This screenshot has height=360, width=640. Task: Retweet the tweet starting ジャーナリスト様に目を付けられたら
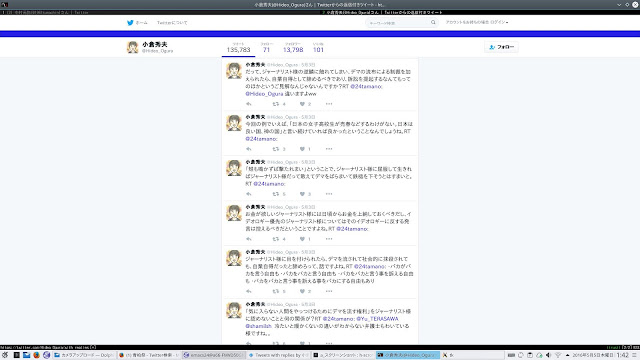[x=276, y=291]
